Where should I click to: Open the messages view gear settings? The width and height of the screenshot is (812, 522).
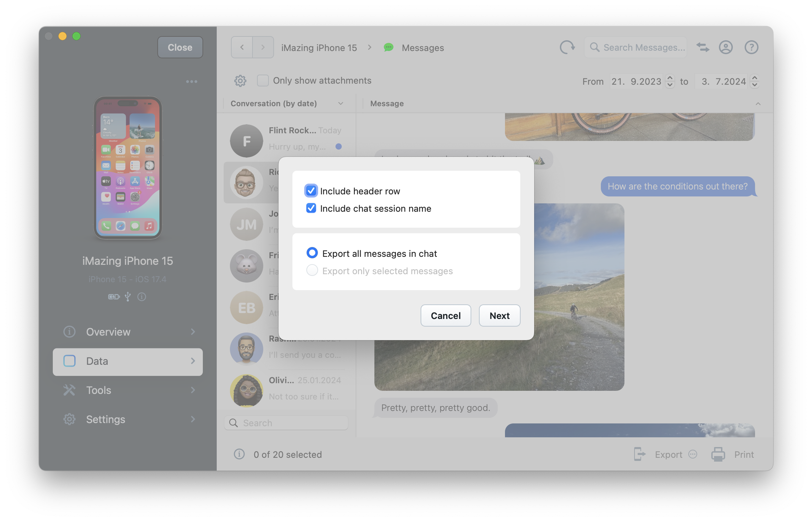240,81
